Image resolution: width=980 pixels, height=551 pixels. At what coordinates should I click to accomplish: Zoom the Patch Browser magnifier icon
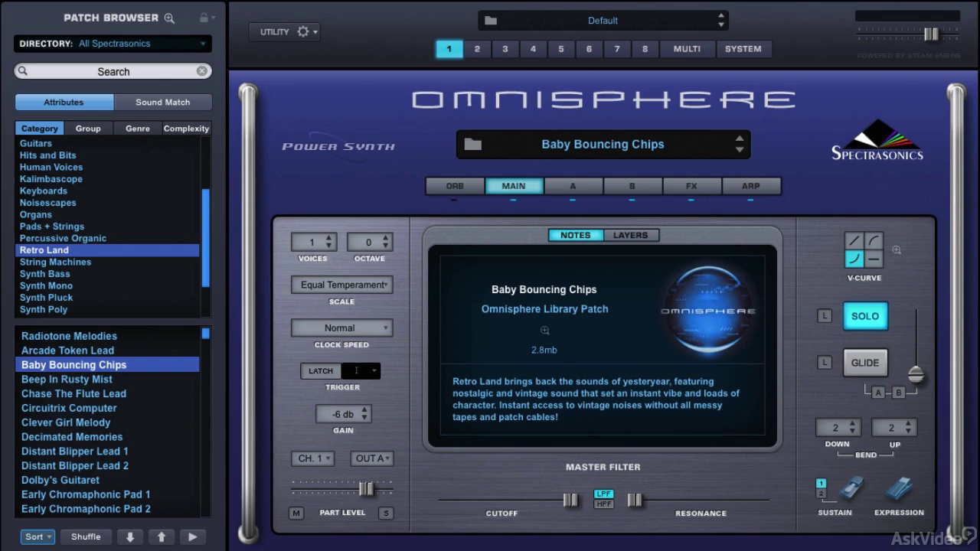[170, 18]
